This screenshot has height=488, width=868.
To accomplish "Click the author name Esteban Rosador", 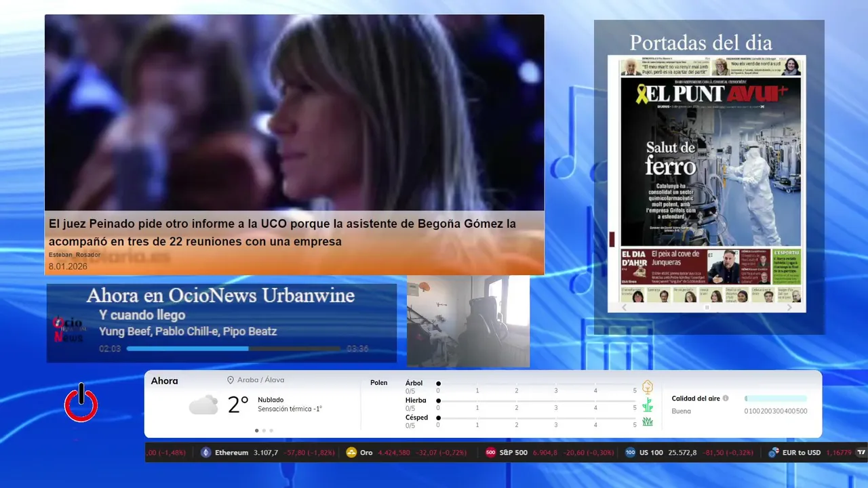I will click(x=75, y=255).
